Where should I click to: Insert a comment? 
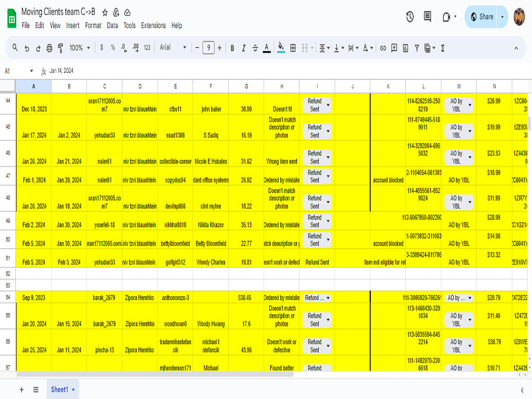[x=394, y=48]
